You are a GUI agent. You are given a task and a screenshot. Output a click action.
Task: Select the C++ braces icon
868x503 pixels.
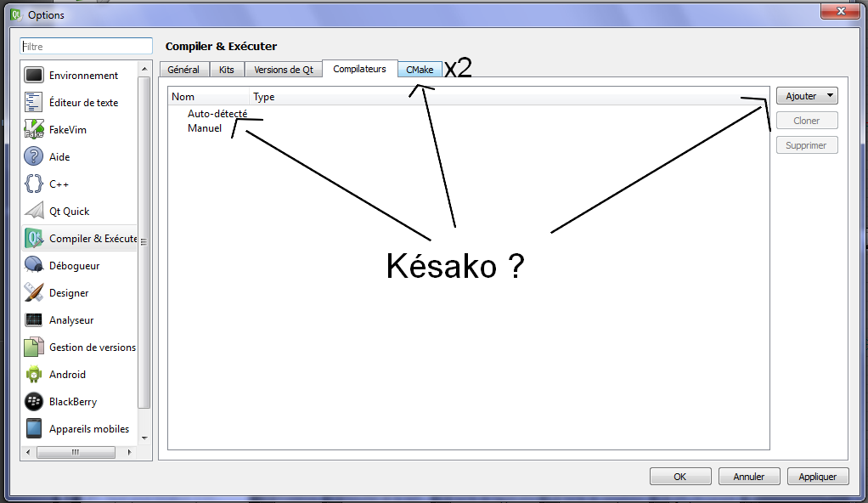click(34, 184)
